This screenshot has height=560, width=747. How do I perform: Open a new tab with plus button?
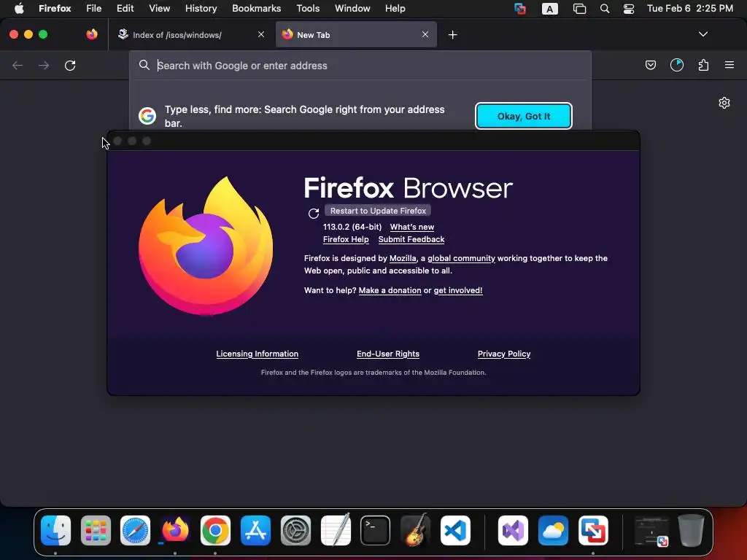(452, 35)
